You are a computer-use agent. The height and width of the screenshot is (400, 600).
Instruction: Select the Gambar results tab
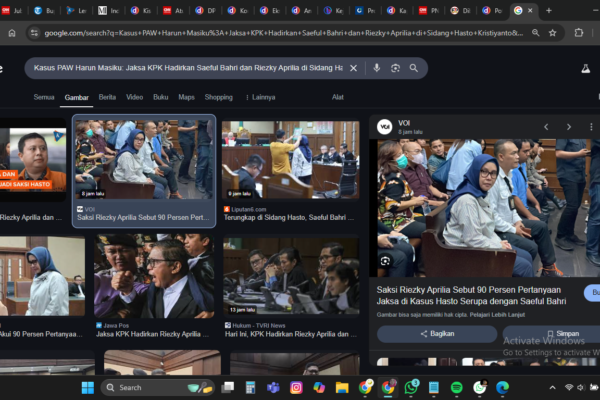(x=77, y=98)
